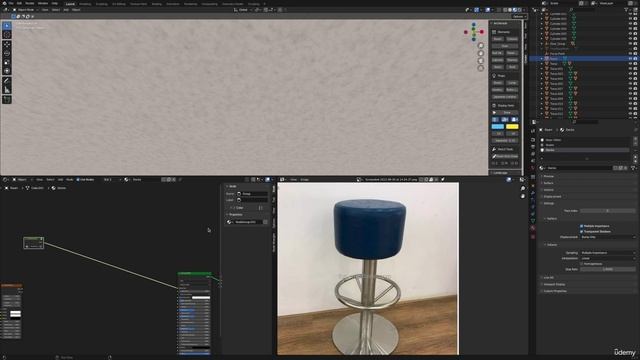Select the Scale tool in viewport toolbar
The height and width of the screenshot is (360, 640).
tap(7, 62)
